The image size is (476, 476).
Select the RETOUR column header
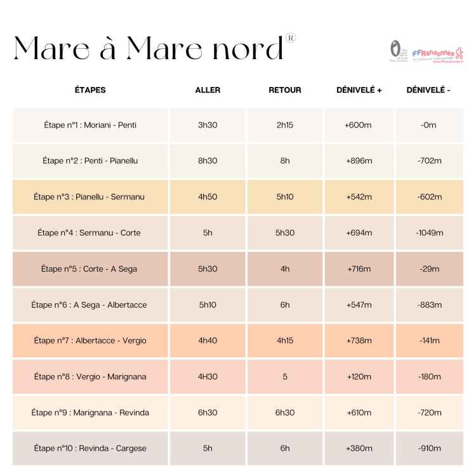click(x=285, y=90)
